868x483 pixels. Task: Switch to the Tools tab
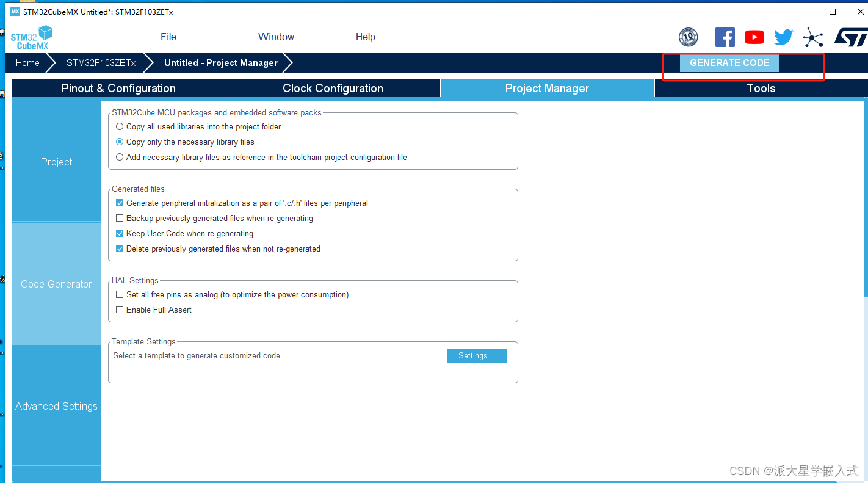[761, 89]
